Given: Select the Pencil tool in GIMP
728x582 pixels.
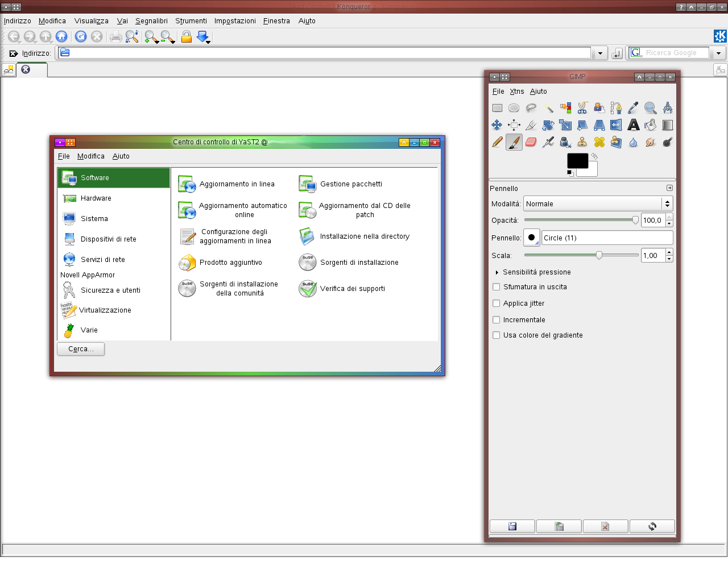Looking at the screenshot, I should click(x=497, y=142).
